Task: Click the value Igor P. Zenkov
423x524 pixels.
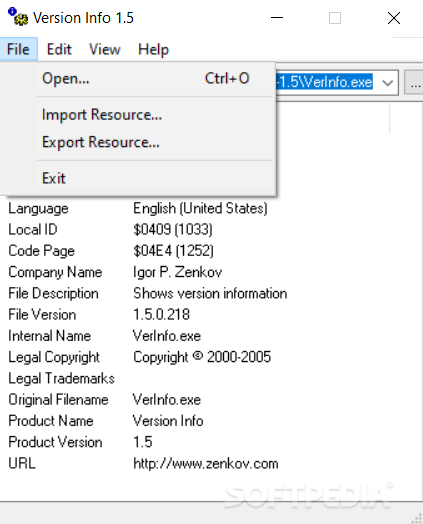Action: [x=177, y=272]
